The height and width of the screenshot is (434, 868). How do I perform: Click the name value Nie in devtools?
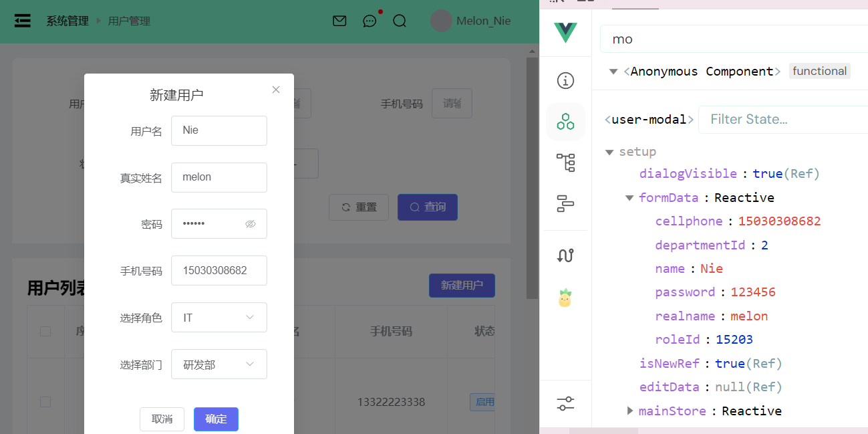(712, 269)
